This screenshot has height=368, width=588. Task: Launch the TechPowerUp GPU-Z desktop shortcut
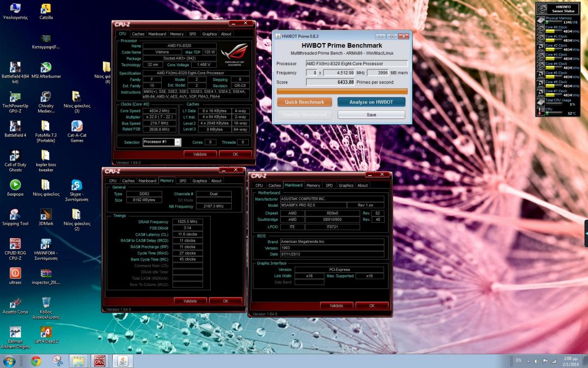coord(15,102)
